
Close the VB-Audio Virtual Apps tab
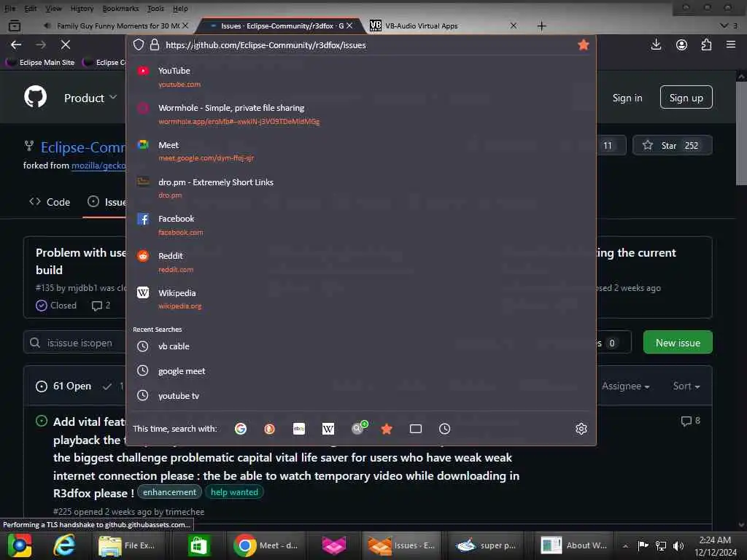tap(514, 26)
